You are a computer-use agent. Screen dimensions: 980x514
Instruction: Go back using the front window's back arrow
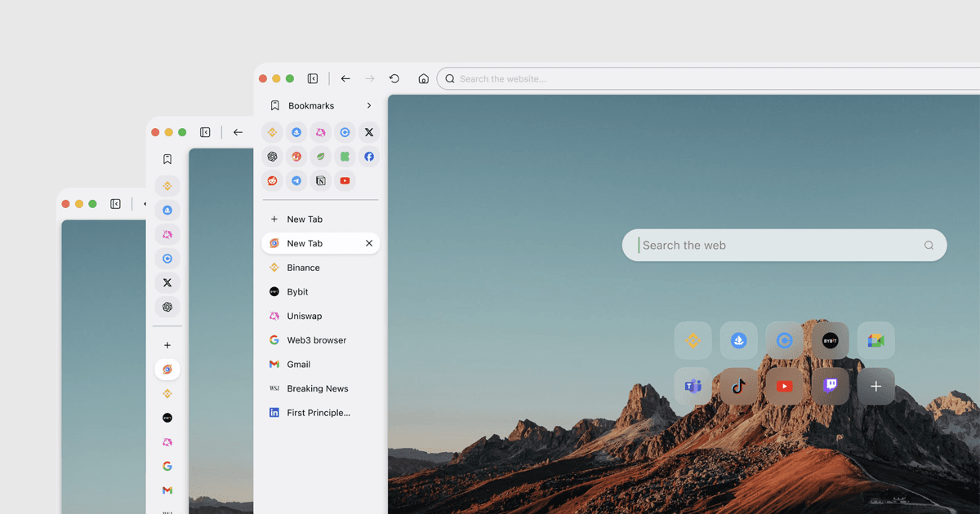(345, 79)
